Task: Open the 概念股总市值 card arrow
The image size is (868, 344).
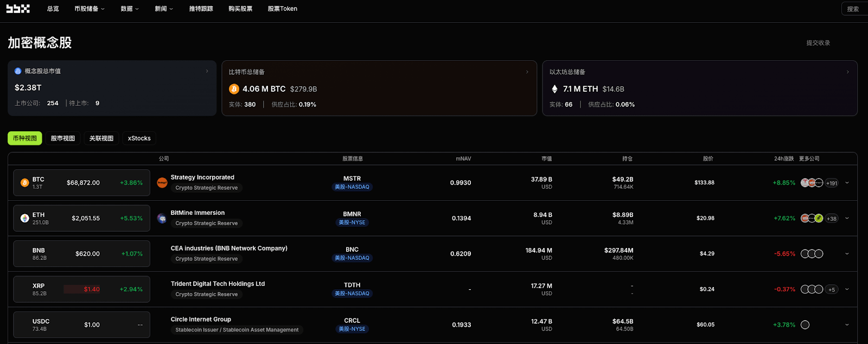Action: point(207,71)
